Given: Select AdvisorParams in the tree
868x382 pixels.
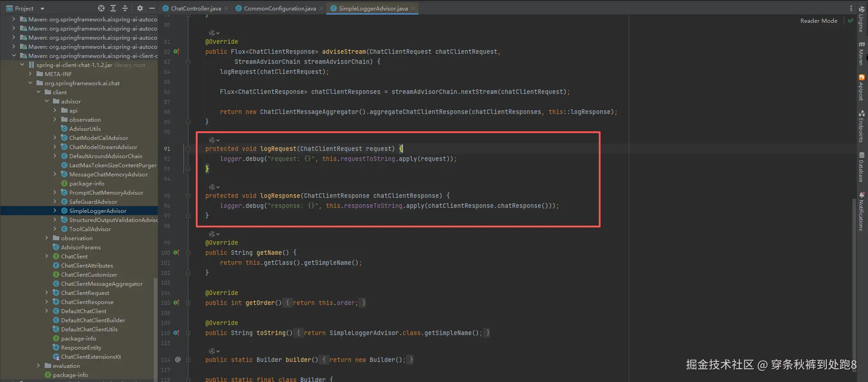Looking at the screenshot, I should [81, 247].
